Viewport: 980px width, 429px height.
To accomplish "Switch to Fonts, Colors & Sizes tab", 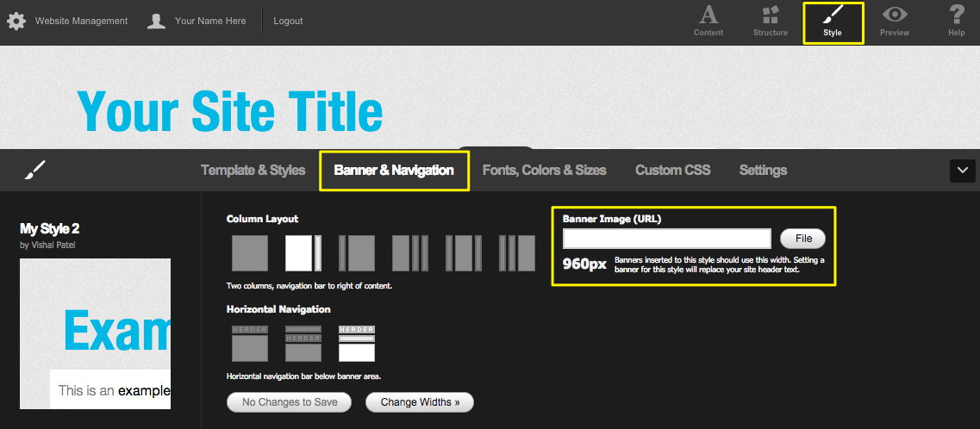I will pos(544,171).
